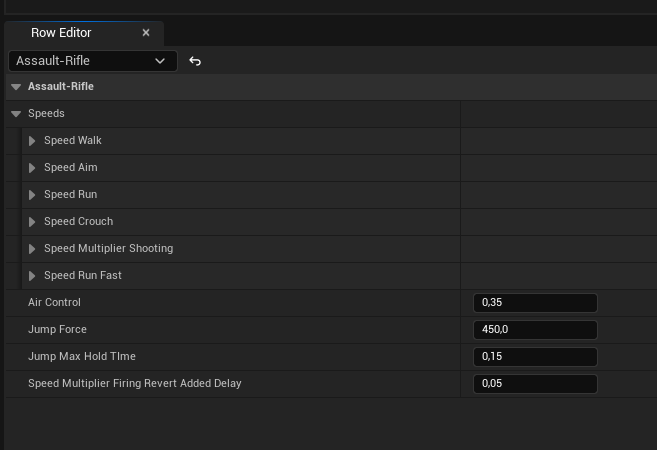Click the Jump Force value field
Viewport: 657px width, 450px height.
tap(534, 330)
